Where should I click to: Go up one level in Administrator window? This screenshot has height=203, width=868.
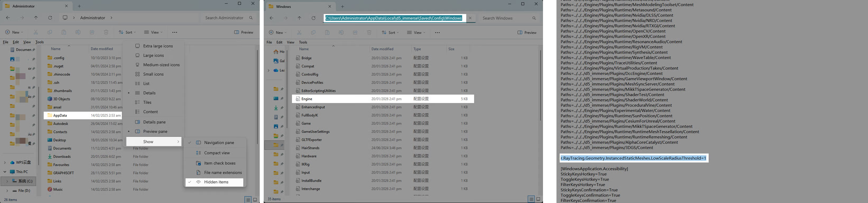click(x=36, y=18)
